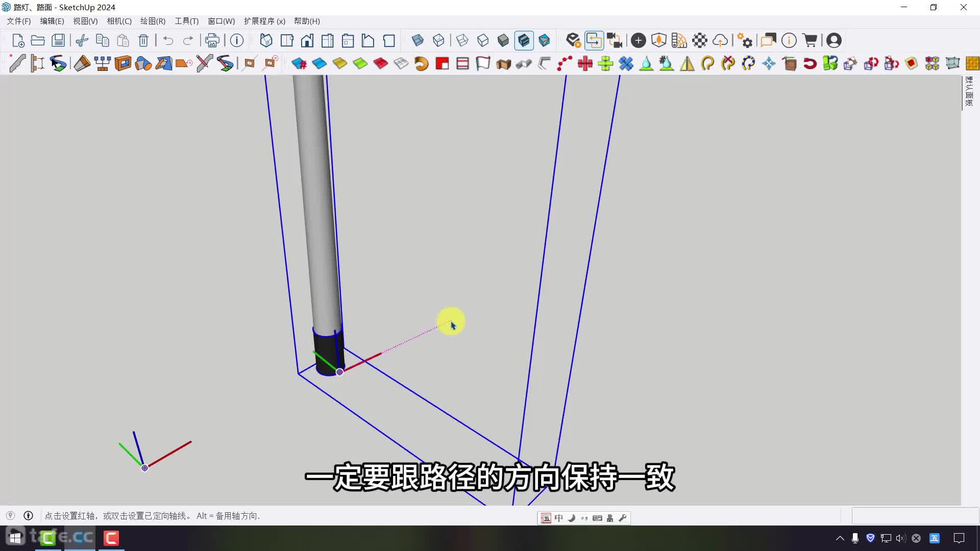Switch to Top view
The width and height of the screenshot is (980, 551).
(x=287, y=40)
